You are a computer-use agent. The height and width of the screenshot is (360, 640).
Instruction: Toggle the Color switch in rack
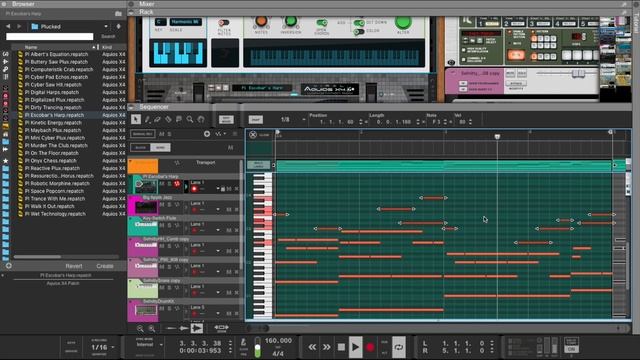coord(359,31)
